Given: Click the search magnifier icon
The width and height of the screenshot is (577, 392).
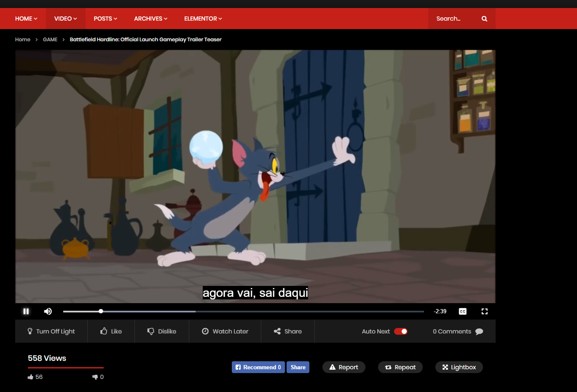Looking at the screenshot, I should pos(484,19).
